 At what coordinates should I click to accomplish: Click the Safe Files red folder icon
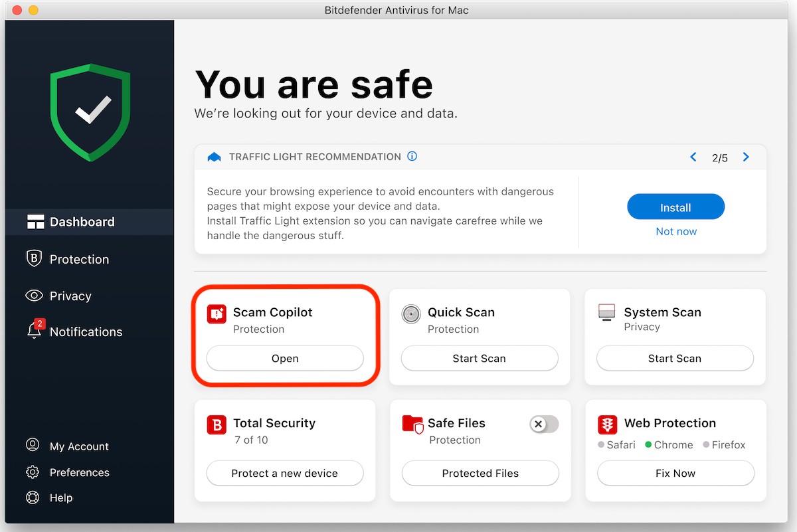click(412, 425)
